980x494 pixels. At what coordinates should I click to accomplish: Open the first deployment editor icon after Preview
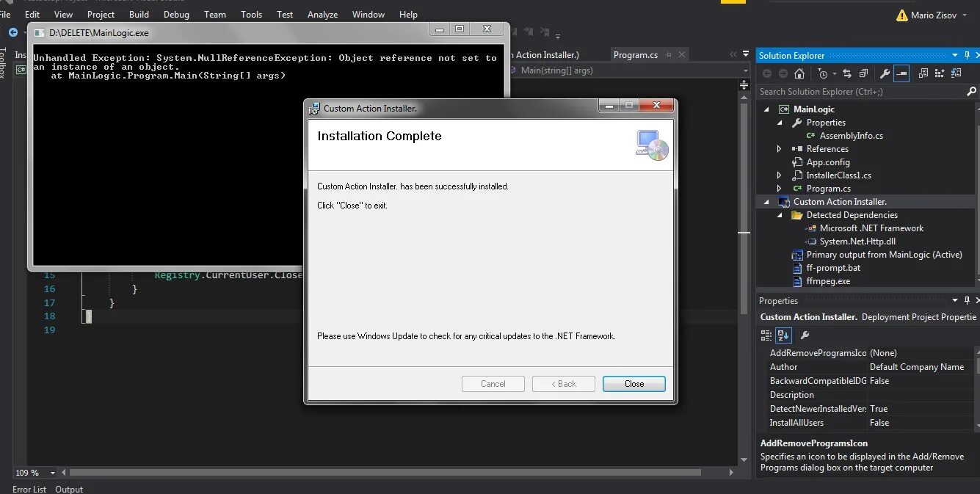[x=923, y=73]
